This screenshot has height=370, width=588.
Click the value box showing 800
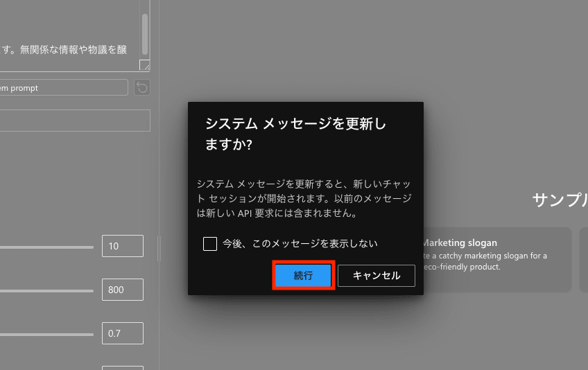pos(123,290)
